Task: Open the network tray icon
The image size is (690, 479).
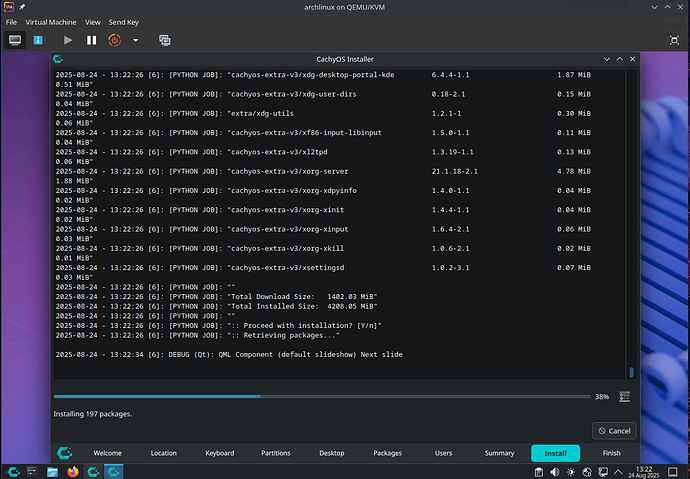Action: pos(587,472)
